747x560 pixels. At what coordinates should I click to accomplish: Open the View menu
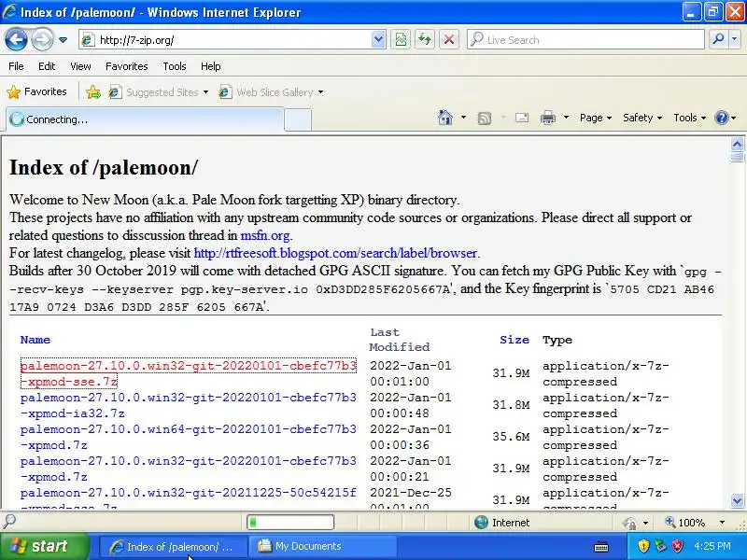click(80, 66)
